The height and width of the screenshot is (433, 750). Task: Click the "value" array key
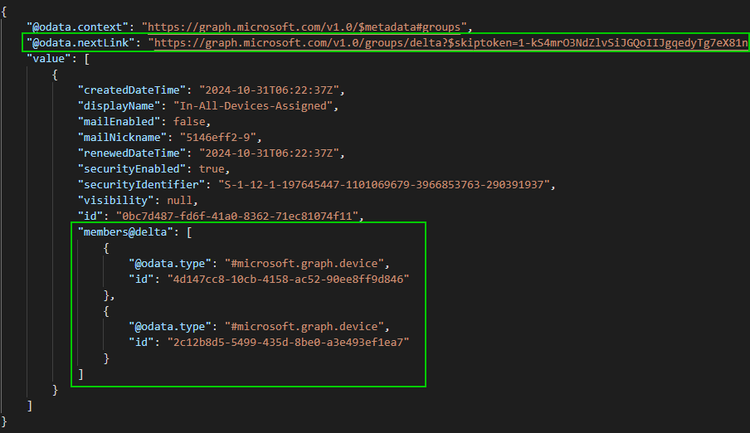click(49, 59)
